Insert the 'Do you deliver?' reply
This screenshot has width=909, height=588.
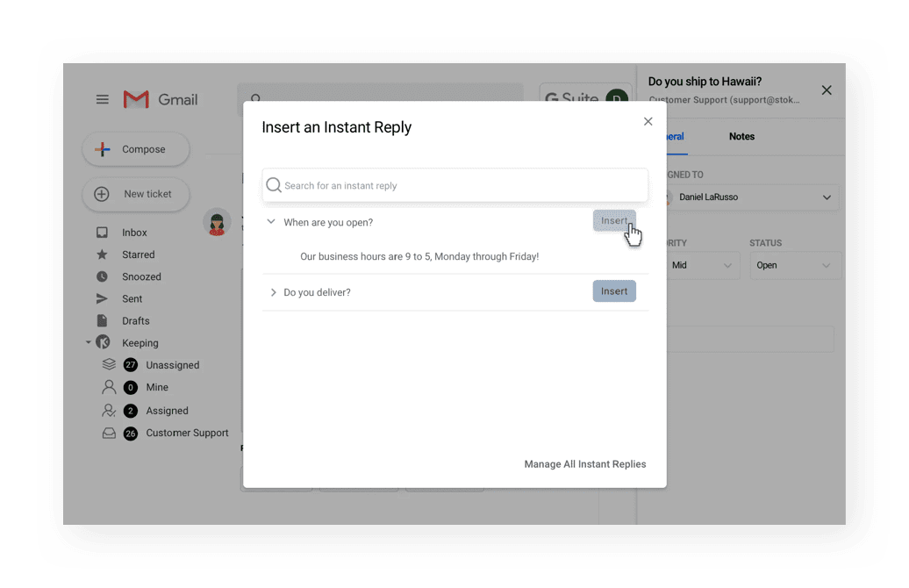[x=614, y=291]
